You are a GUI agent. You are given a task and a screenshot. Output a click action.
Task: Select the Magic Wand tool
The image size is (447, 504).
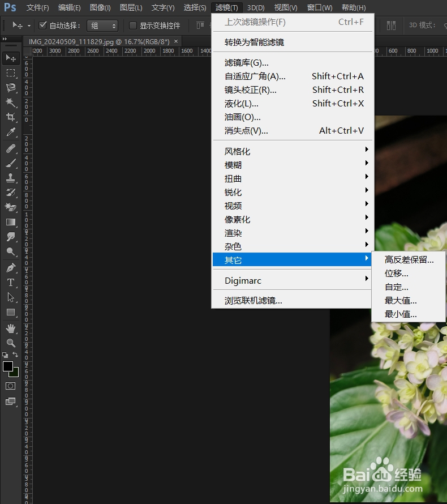11,102
